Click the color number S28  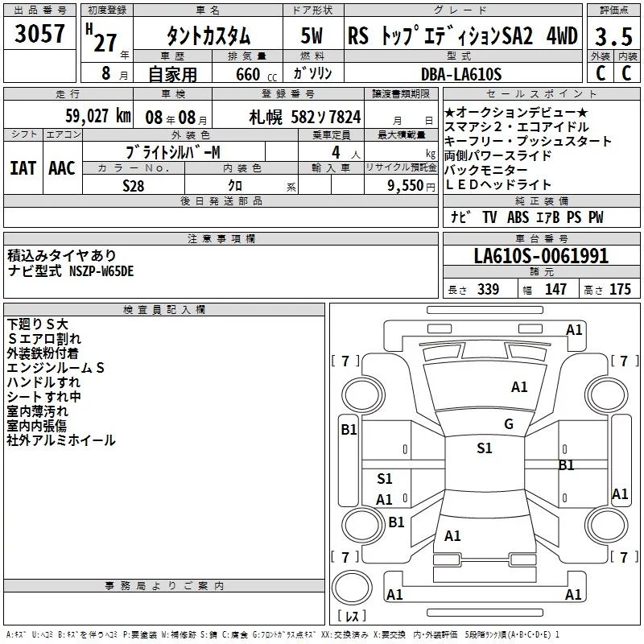click(x=134, y=186)
